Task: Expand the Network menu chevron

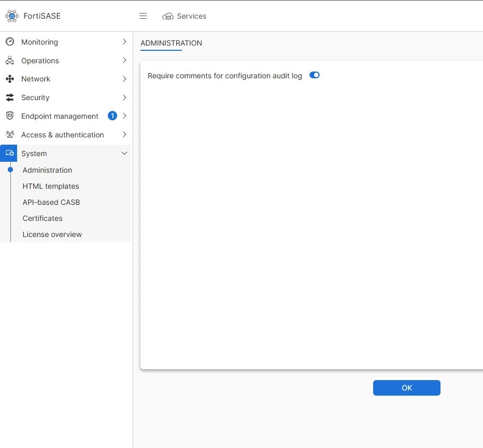Action: coord(124,79)
